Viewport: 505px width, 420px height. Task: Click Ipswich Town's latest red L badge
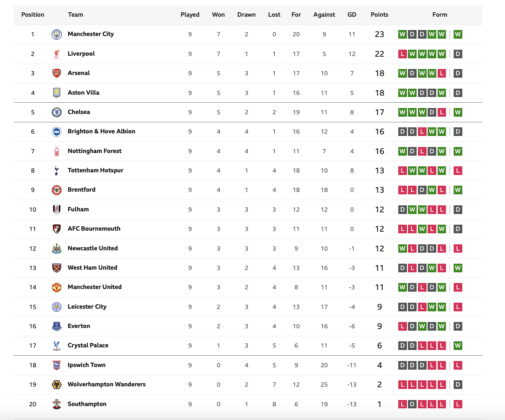(458, 365)
